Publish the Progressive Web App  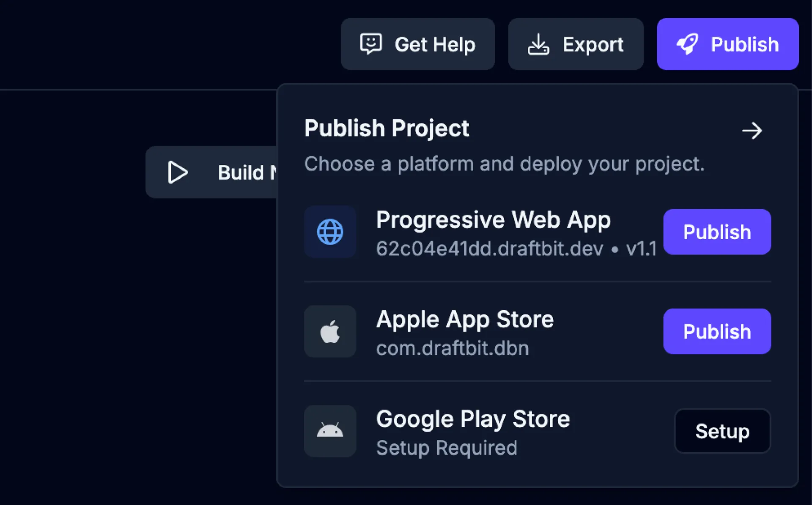click(717, 232)
